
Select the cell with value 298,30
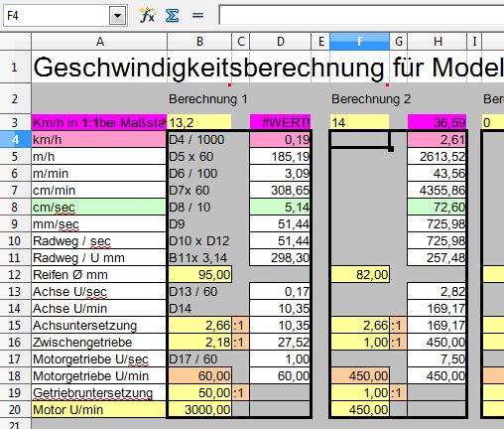pyautogui.click(x=280, y=258)
